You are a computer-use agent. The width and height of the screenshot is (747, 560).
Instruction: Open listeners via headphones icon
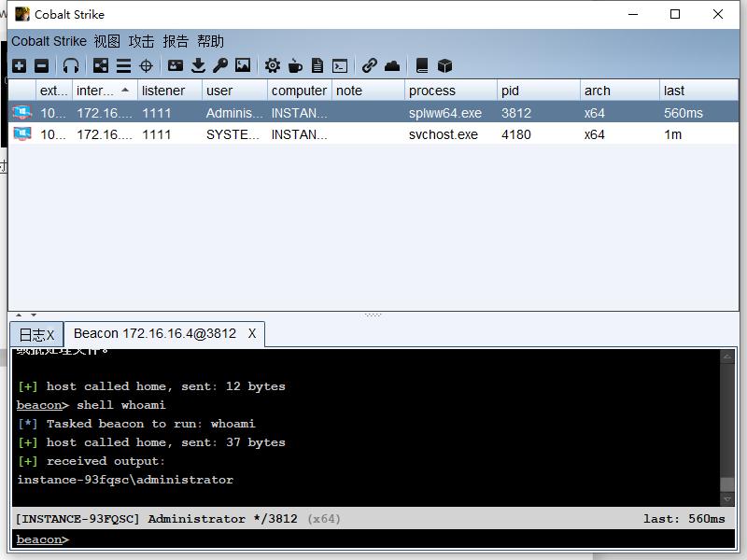tap(71, 65)
